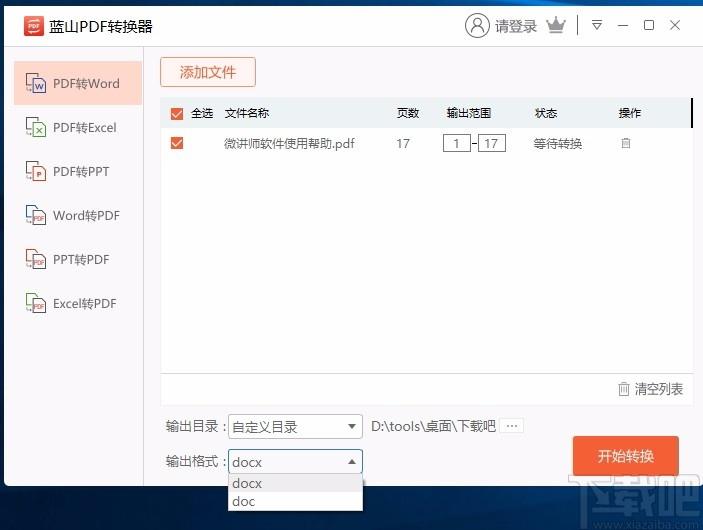Open the title bar dropdown menu icon
The image size is (703, 530).
(x=597, y=25)
